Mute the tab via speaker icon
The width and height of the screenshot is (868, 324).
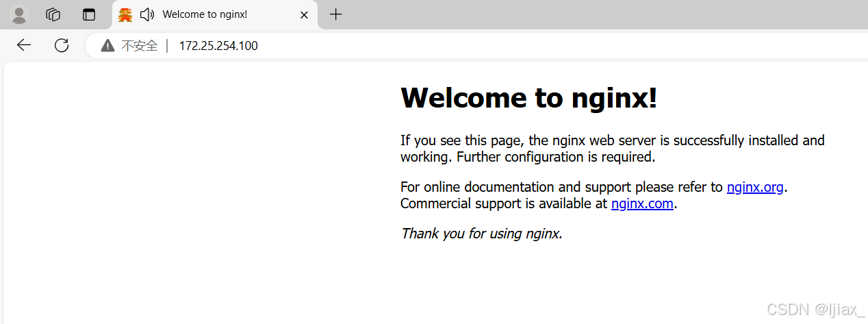coord(146,14)
